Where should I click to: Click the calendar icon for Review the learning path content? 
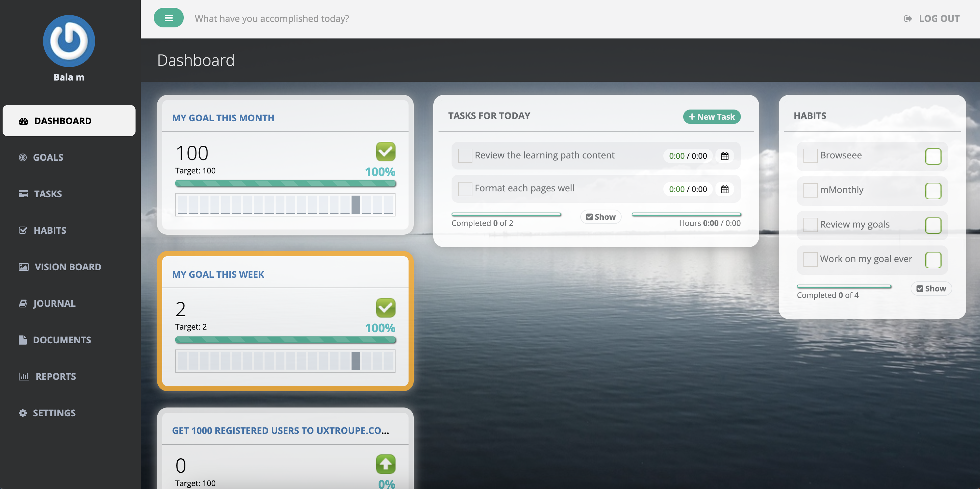point(724,156)
